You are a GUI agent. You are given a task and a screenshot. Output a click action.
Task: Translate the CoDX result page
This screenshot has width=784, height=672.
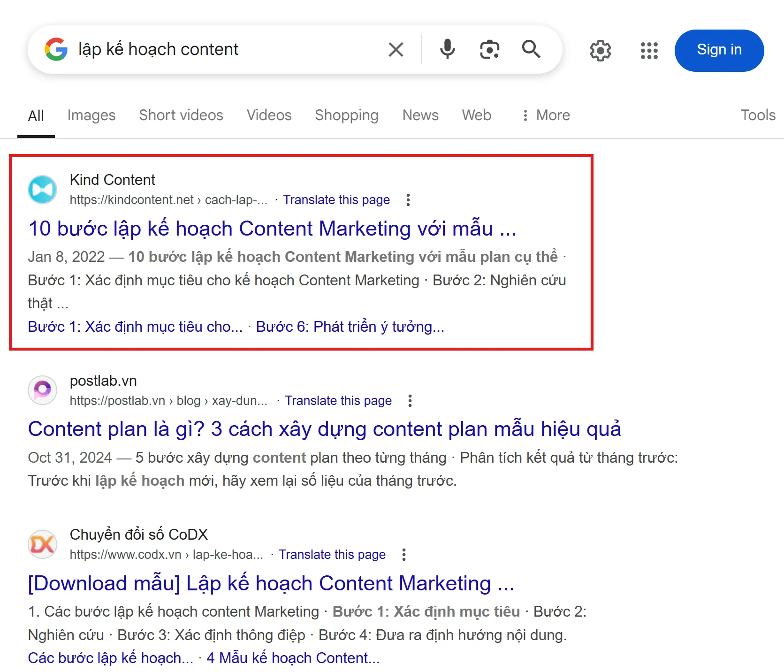pyautogui.click(x=332, y=555)
